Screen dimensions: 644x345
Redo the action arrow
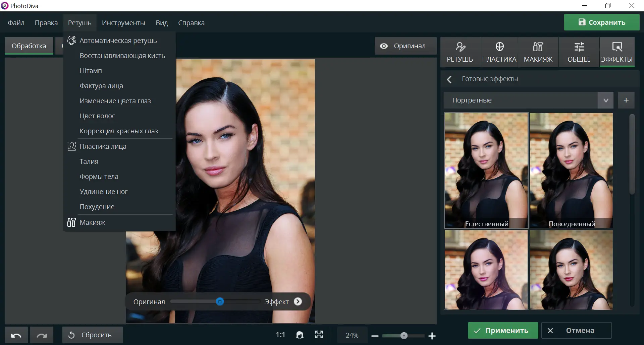(42, 335)
